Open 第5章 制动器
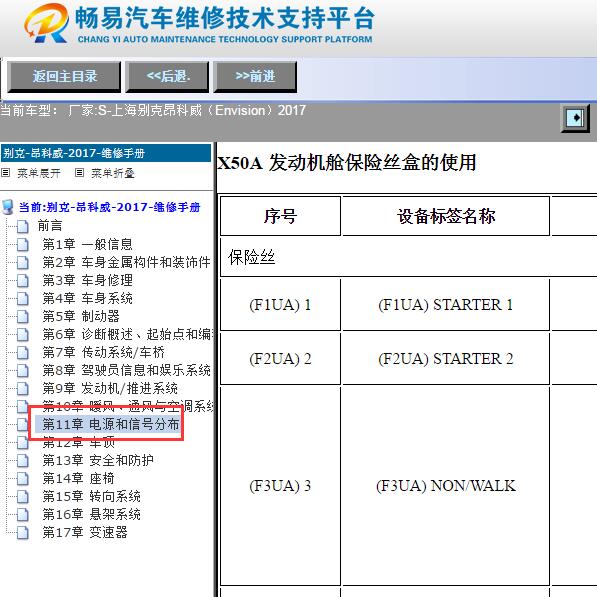 pyautogui.click(x=81, y=316)
